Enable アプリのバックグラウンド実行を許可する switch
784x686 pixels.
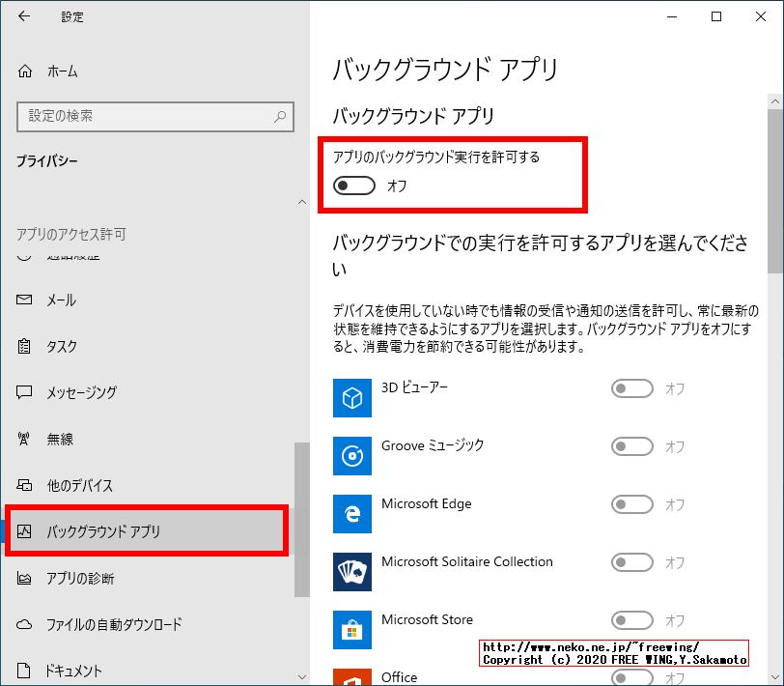353,185
